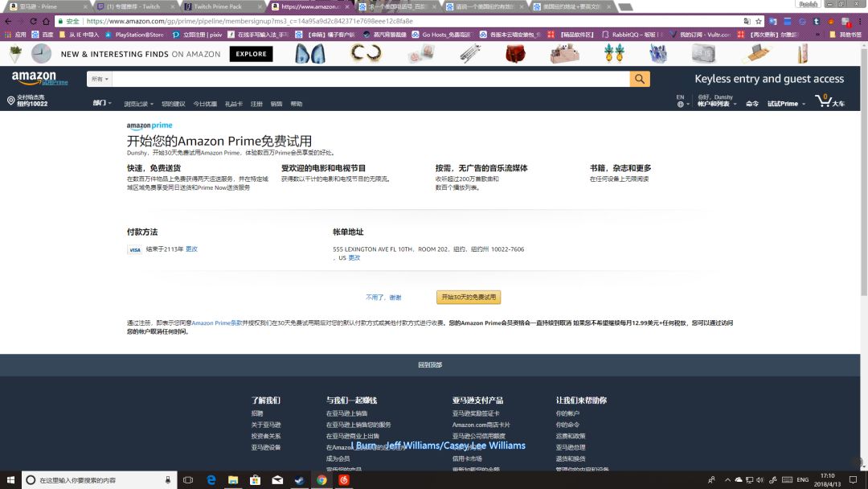Expand the 浏览记录 browsing history dropdown
The height and width of the screenshot is (489, 868).
tap(138, 104)
